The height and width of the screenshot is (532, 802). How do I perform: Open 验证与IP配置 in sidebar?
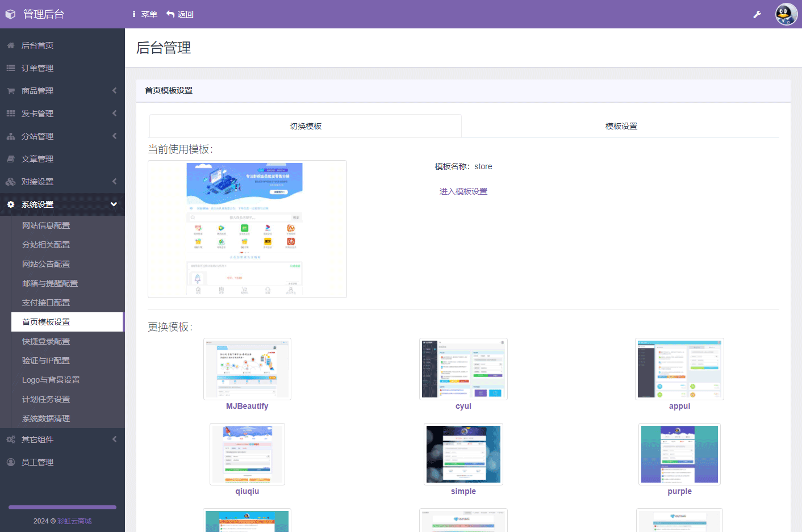[67, 361]
